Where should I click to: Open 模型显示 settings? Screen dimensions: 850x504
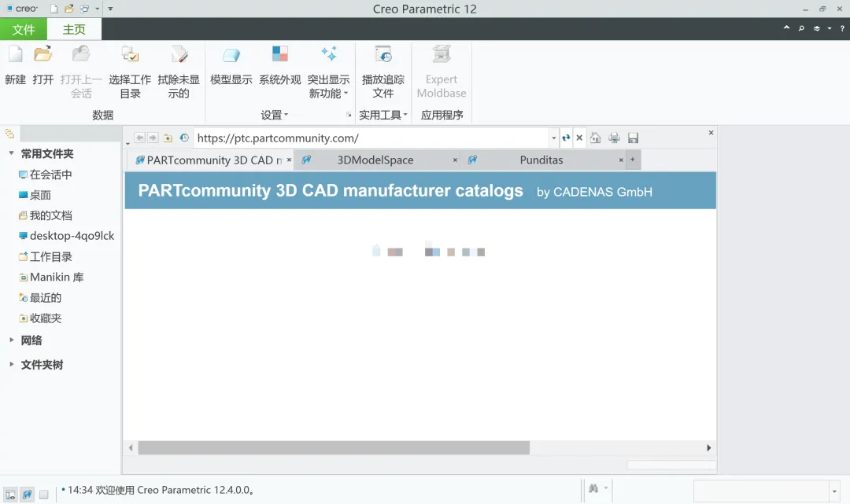pos(231,65)
